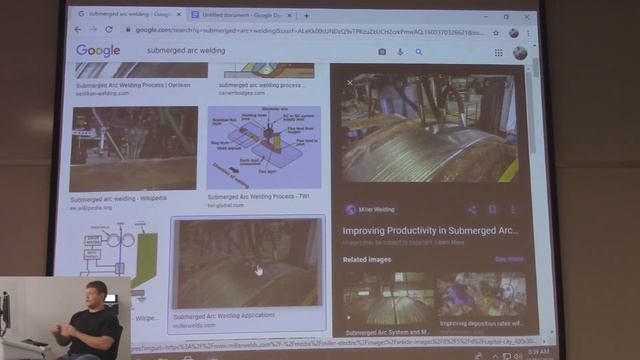Save the previewed image to collection
The width and height of the screenshot is (640, 360).
coord(493,210)
